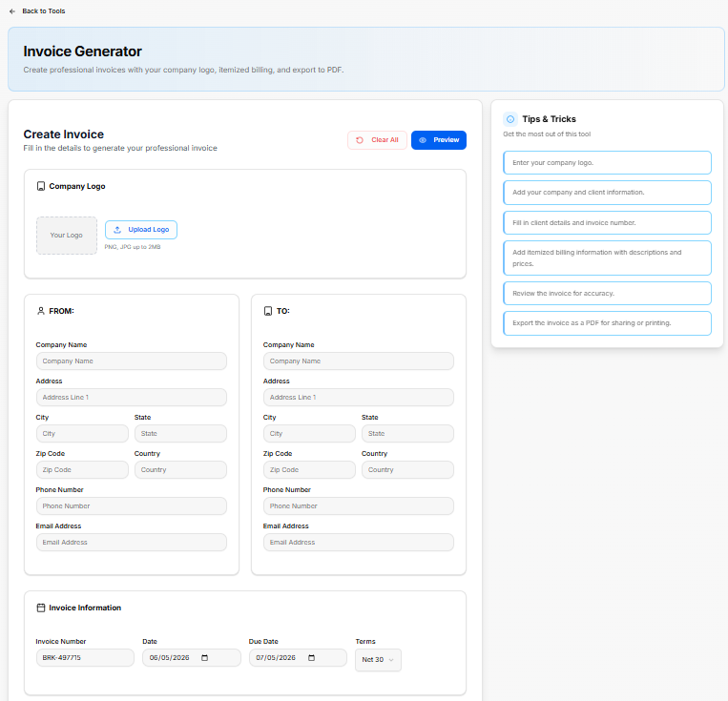This screenshot has width=728, height=701.
Task: Focus the TO Company Name field
Action: coord(359,361)
